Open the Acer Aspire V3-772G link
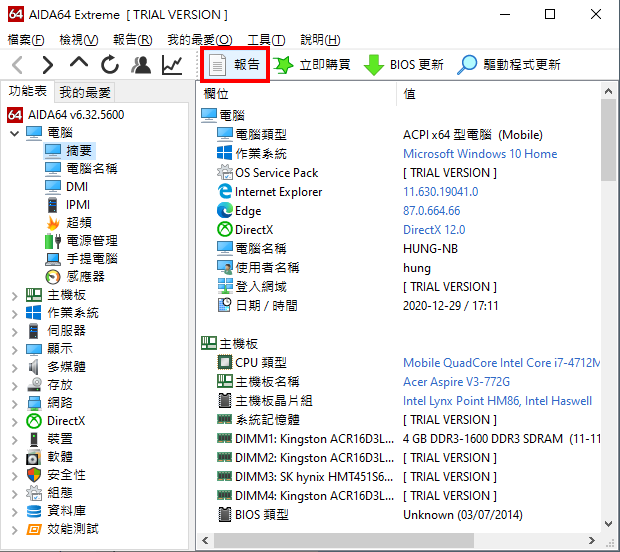The width and height of the screenshot is (620, 552). (456, 382)
